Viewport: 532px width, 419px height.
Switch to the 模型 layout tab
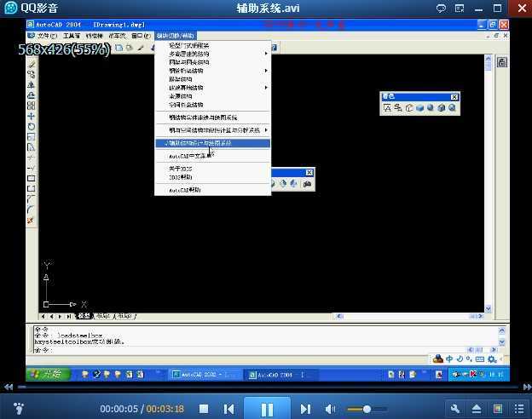pos(84,316)
